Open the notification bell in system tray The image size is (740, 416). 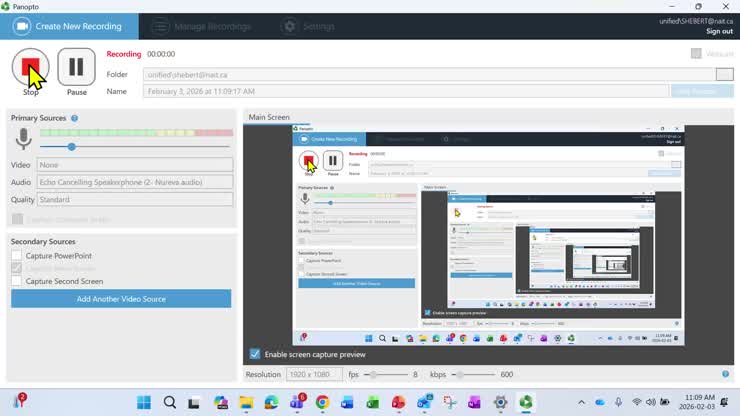point(724,402)
